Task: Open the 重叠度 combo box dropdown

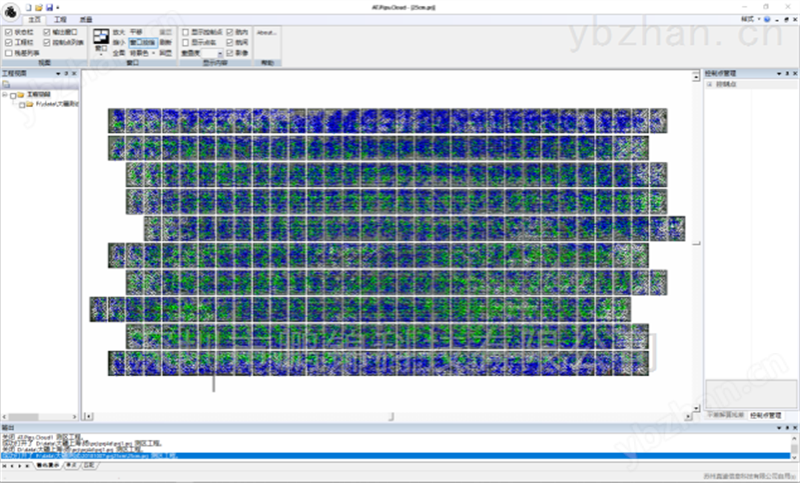Action: coord(220,53)
